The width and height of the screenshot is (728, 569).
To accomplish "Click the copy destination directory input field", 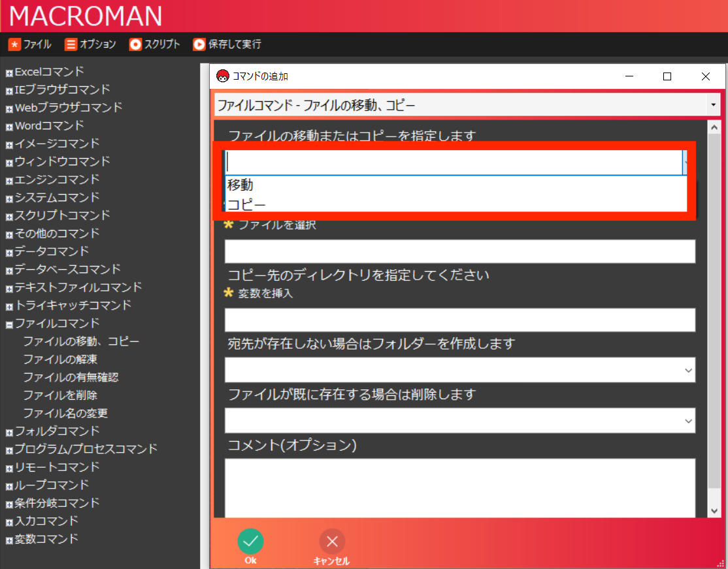I will point(459,319).
